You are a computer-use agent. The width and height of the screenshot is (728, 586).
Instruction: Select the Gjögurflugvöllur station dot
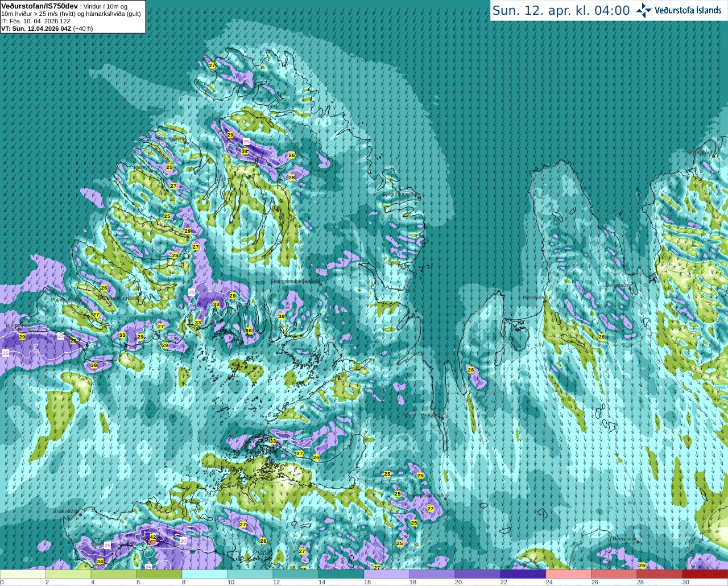418,197
